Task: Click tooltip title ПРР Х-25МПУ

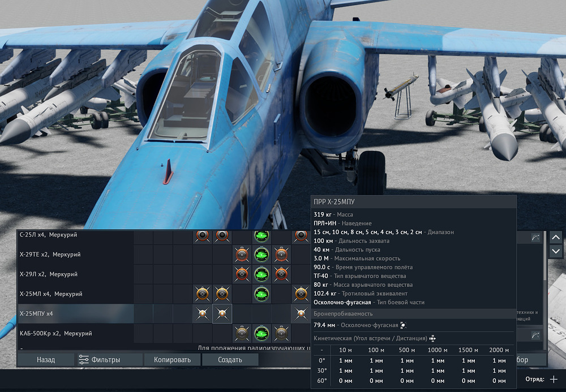Action: 334,202
